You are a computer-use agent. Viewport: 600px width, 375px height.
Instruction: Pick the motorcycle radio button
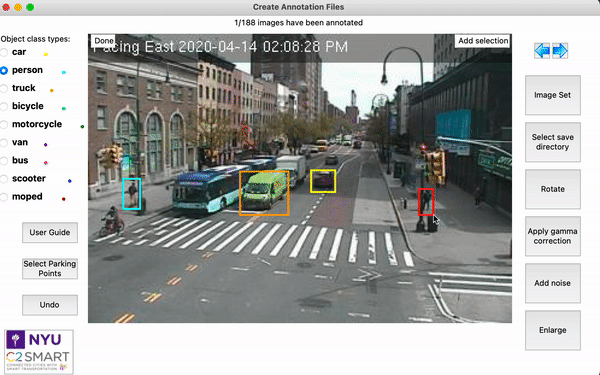[x=4, y=124]
